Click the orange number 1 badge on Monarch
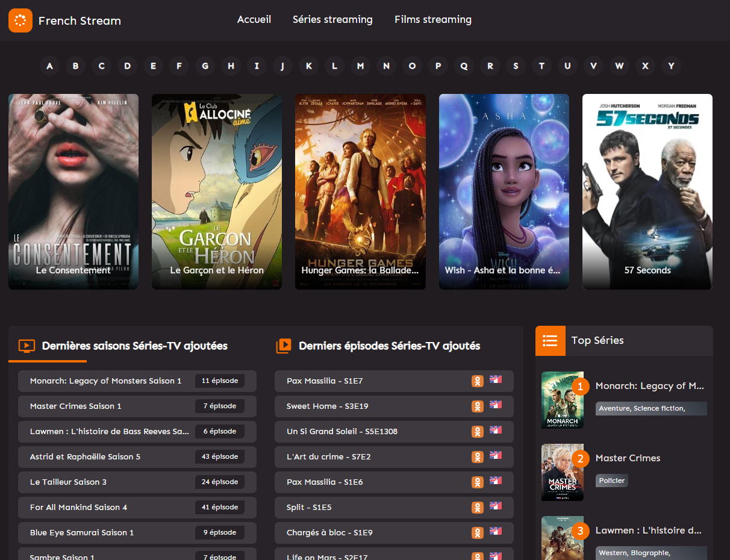730x560 pixels. (580, 386)
